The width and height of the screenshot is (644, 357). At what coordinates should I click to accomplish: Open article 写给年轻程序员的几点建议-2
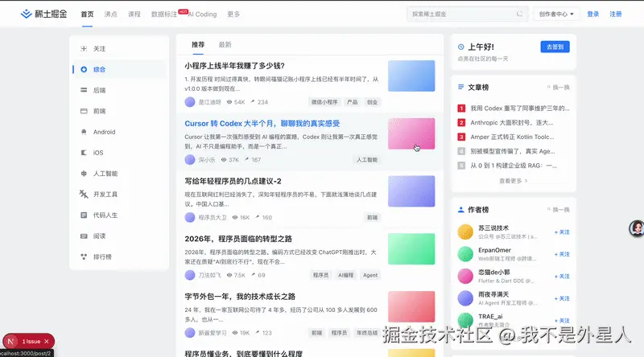click(233, 181)
